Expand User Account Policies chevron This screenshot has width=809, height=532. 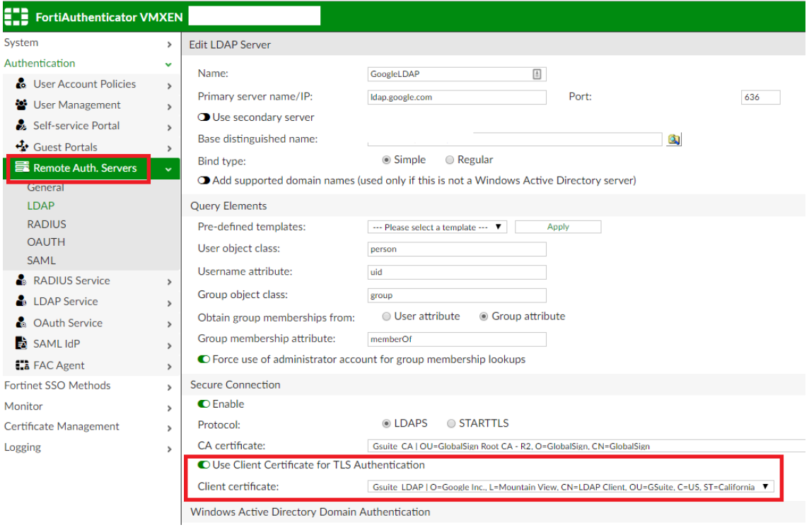click(x=169, y=85)
